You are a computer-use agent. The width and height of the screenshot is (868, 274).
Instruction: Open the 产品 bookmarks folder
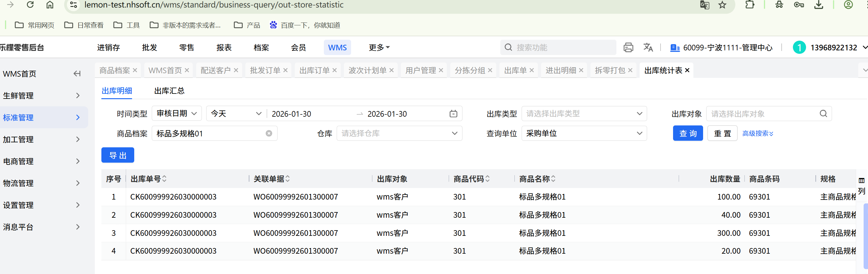tap(247, 25)
